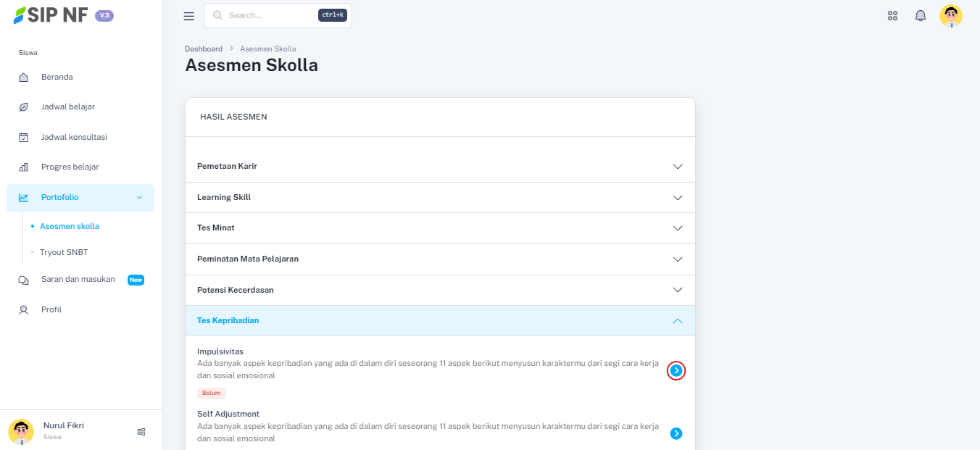The image size is (980, 450).
Task: Click the hamburger menu icon
Action: click(x=189, y=16)
